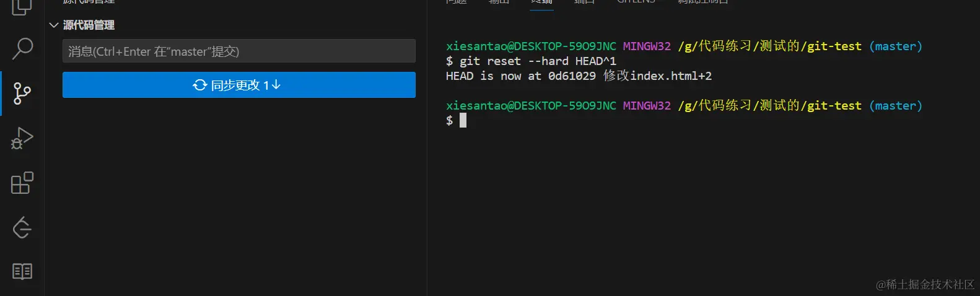Select the Source Control branch icon
Image resolution: width=980 pixels, height=296 pixels.
click(22, 94)
